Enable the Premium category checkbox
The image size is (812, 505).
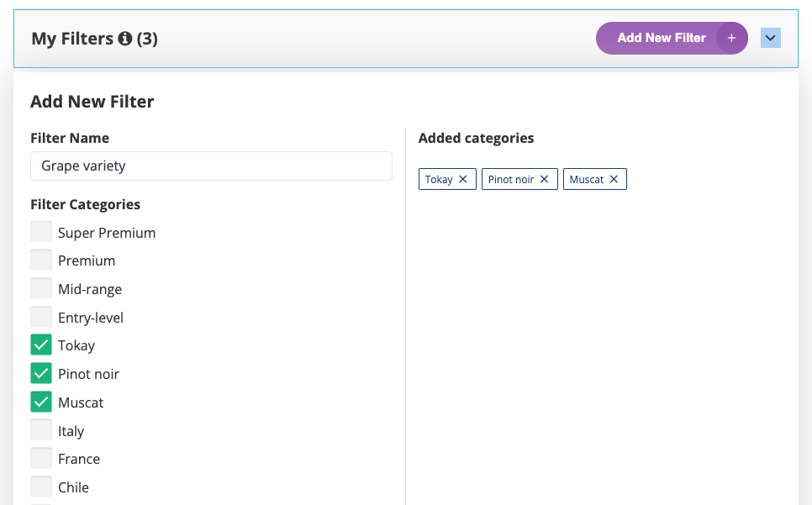(x=41, y=260)
